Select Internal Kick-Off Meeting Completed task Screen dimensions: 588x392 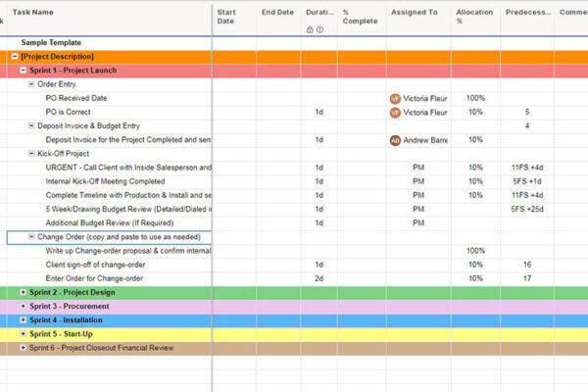pyautogui.click(x=105, y=181)
